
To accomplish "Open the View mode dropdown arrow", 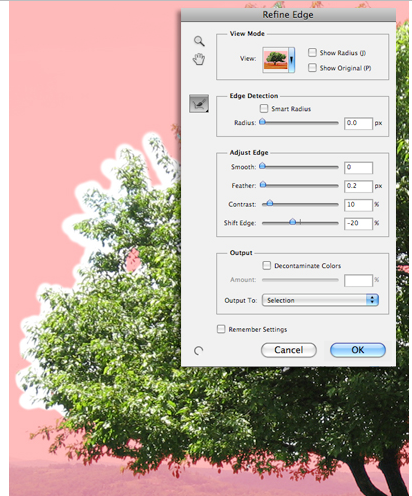I will click(x=291, y=60).
